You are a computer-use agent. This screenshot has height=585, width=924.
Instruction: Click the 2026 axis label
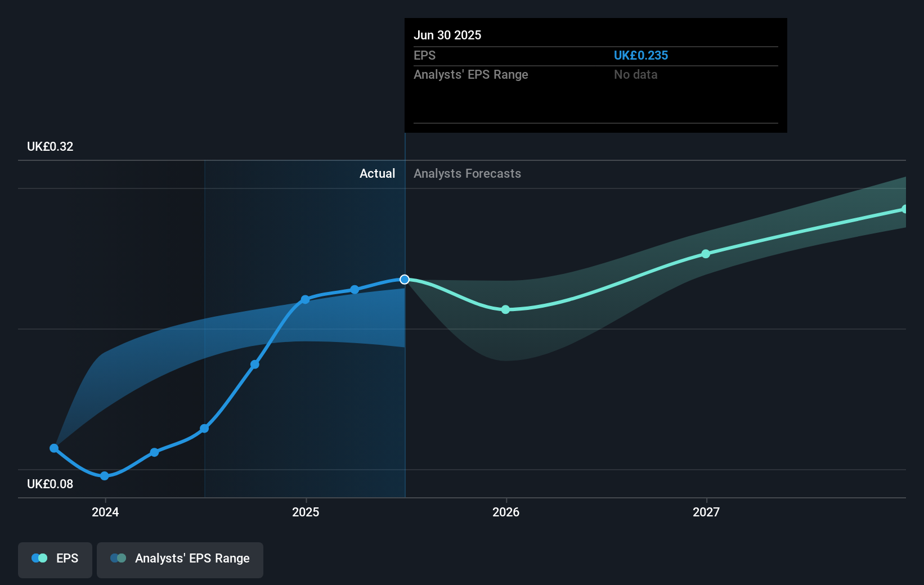tap(505, 512)
